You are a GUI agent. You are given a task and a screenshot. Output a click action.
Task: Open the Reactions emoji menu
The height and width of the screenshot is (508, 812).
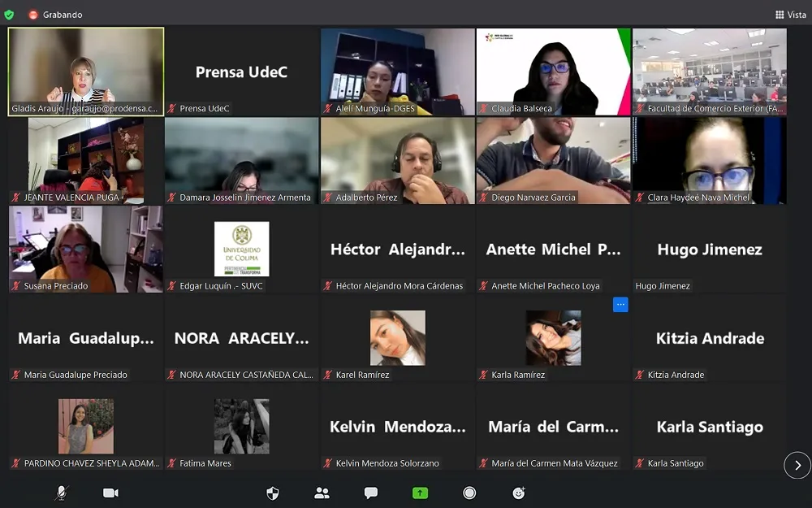pyautogui.click(x=519, y=493)
